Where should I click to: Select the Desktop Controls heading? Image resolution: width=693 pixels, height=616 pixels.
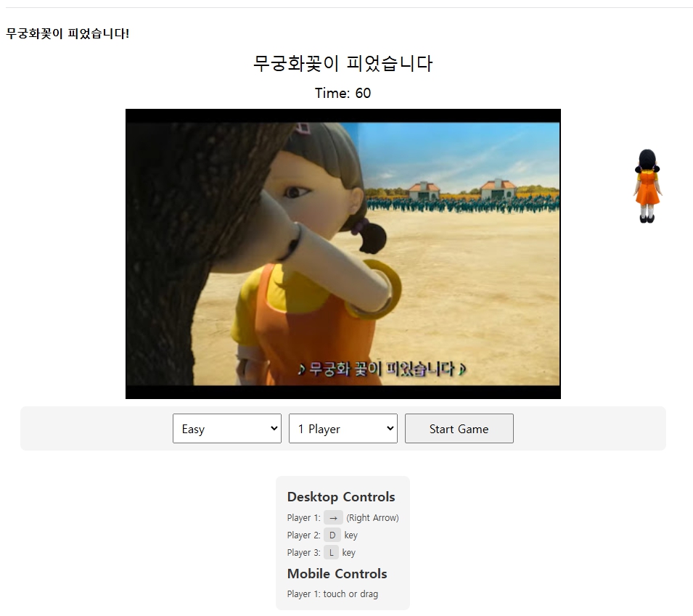[x=341, y=497]
